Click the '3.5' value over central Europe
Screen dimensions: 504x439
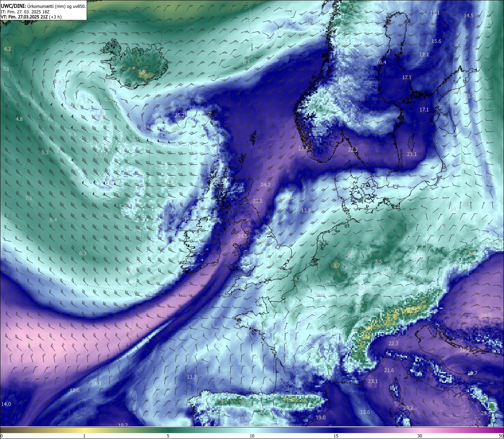click(378, 262)
